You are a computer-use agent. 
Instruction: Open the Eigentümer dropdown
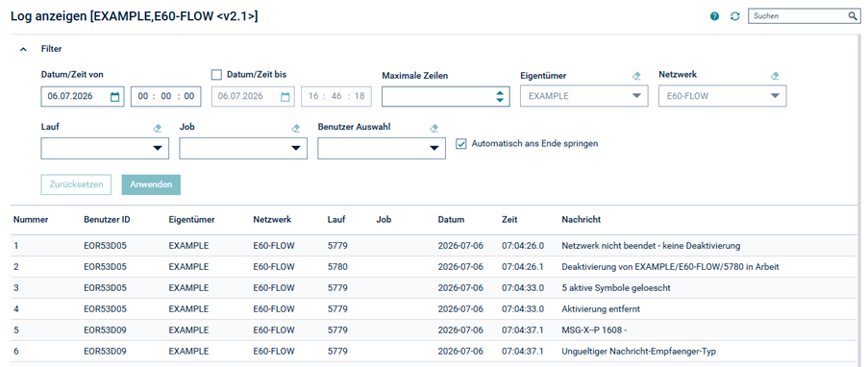click(x=636, y=96)
